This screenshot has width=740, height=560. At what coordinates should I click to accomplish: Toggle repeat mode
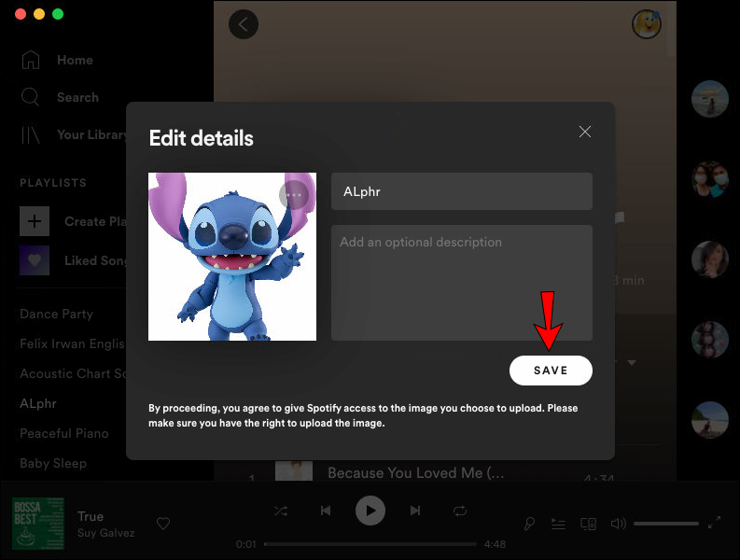460,511
